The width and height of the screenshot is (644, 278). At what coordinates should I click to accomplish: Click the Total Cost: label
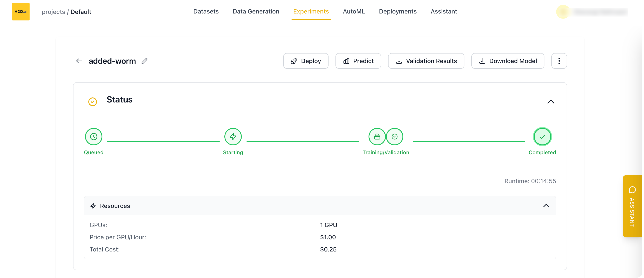pyautogui.click(x=105, y=250)
